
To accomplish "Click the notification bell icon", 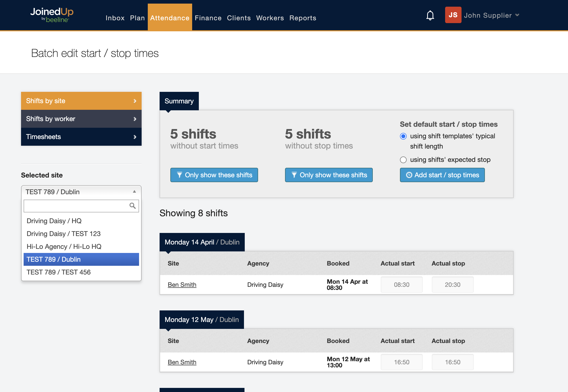I will coord(430,15).
